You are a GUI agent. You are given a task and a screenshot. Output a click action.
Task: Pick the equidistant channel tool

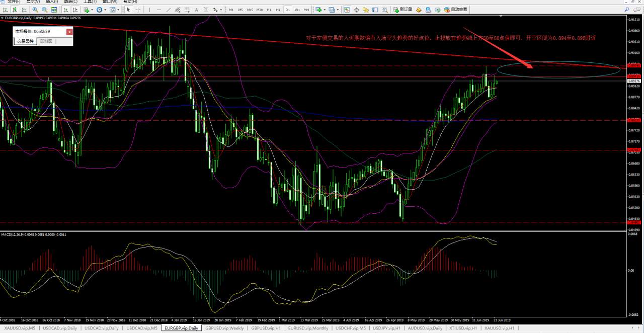pos(178,10)
